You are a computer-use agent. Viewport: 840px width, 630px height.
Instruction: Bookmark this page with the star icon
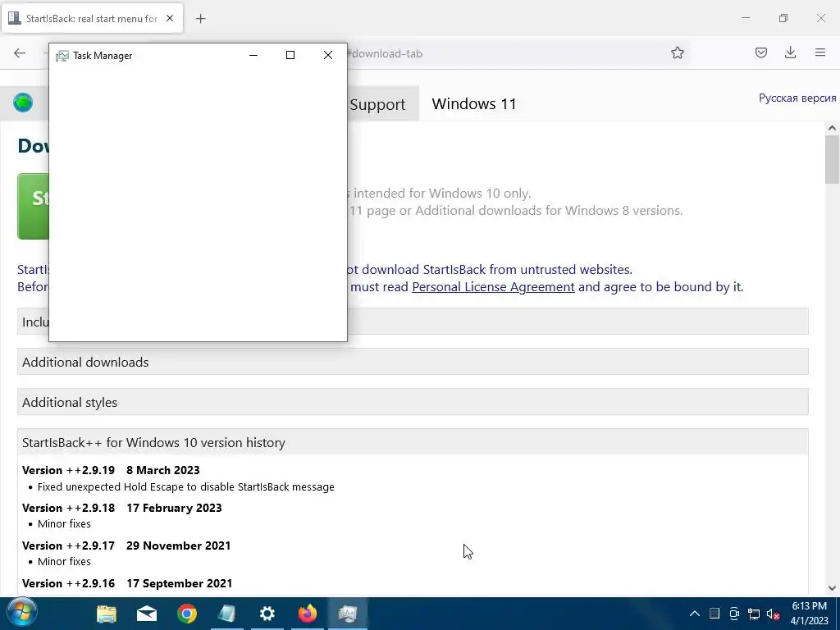pos(677,52)
